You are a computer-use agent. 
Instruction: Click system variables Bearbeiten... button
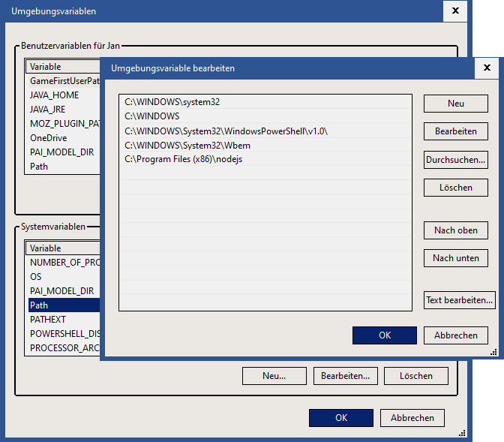[x=345, y=375]
